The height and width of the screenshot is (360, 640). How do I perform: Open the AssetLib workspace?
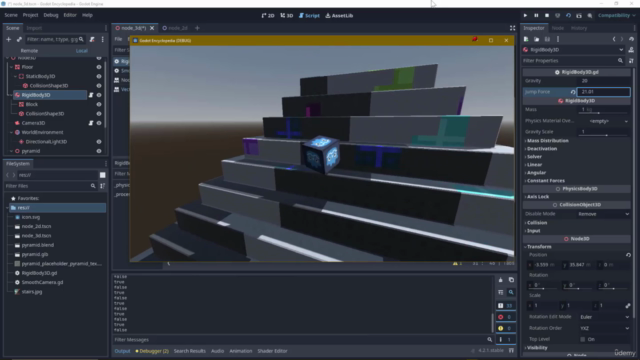339,16
